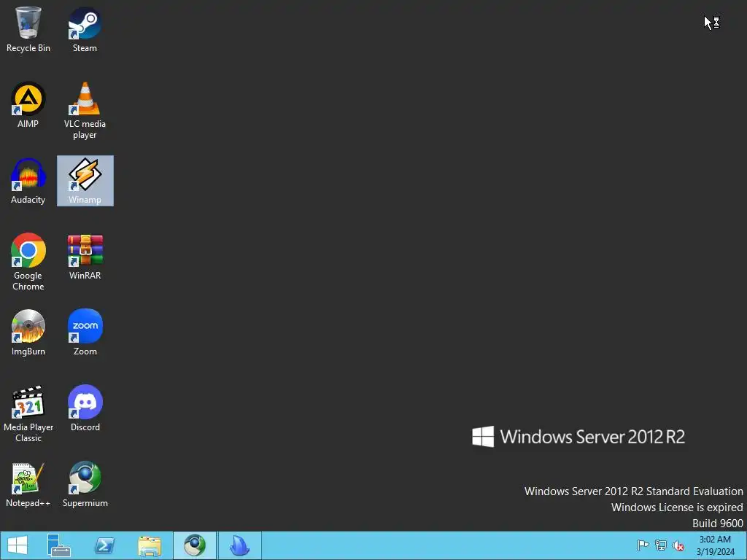Click the Media Player Classic icon
Screen dimensions: 747x560
[28, 414]
